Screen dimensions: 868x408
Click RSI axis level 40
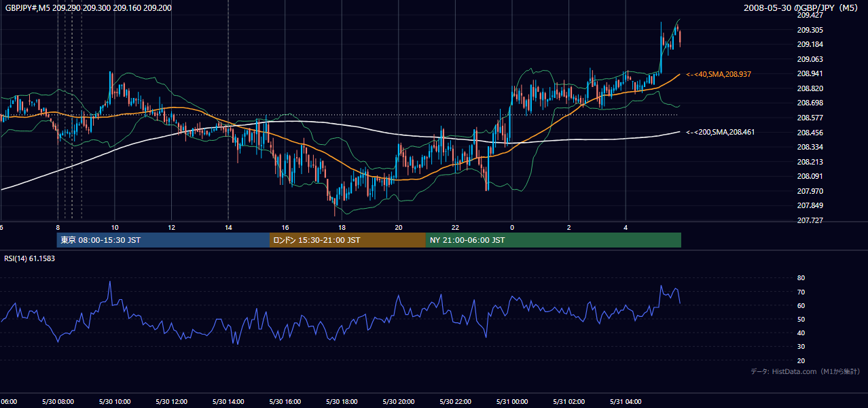coord(801,333)
